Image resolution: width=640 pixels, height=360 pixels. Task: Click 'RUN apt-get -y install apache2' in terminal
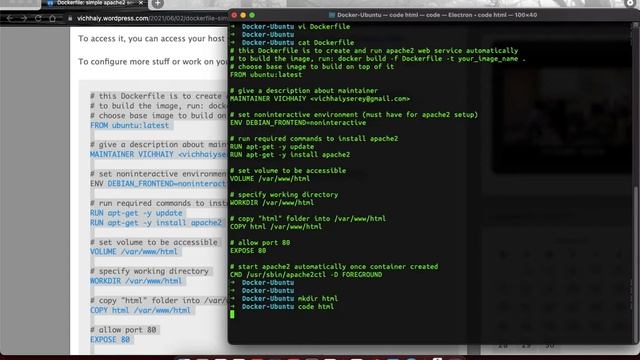point(290,155)
